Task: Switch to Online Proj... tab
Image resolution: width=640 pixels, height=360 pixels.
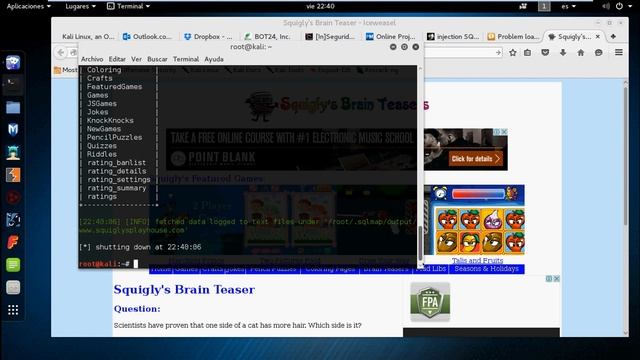Action: pyautogui.click(x=391, y=36)
